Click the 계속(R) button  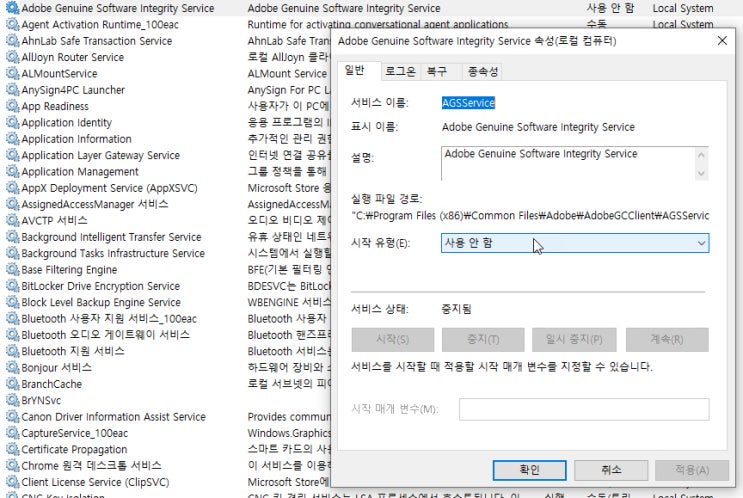[667, 339]
